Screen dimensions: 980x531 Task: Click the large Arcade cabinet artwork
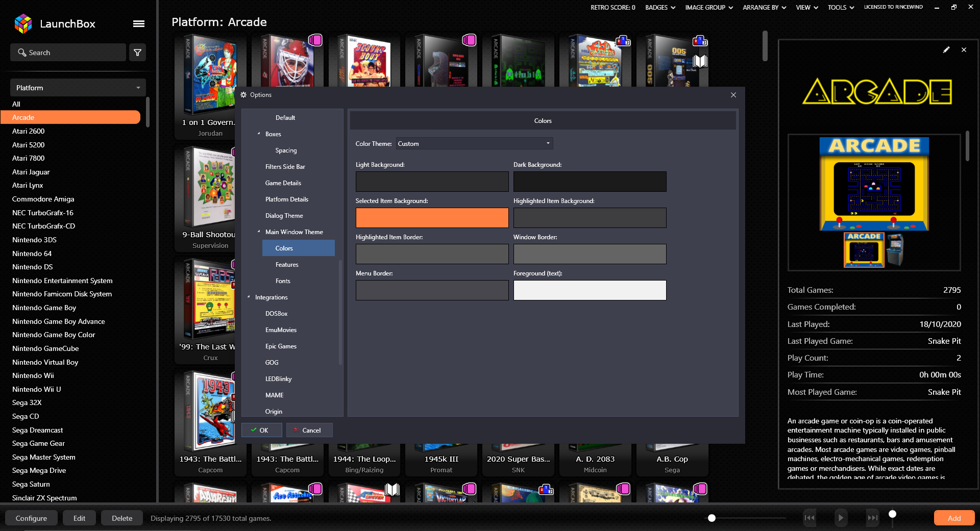tap(874, 184)
